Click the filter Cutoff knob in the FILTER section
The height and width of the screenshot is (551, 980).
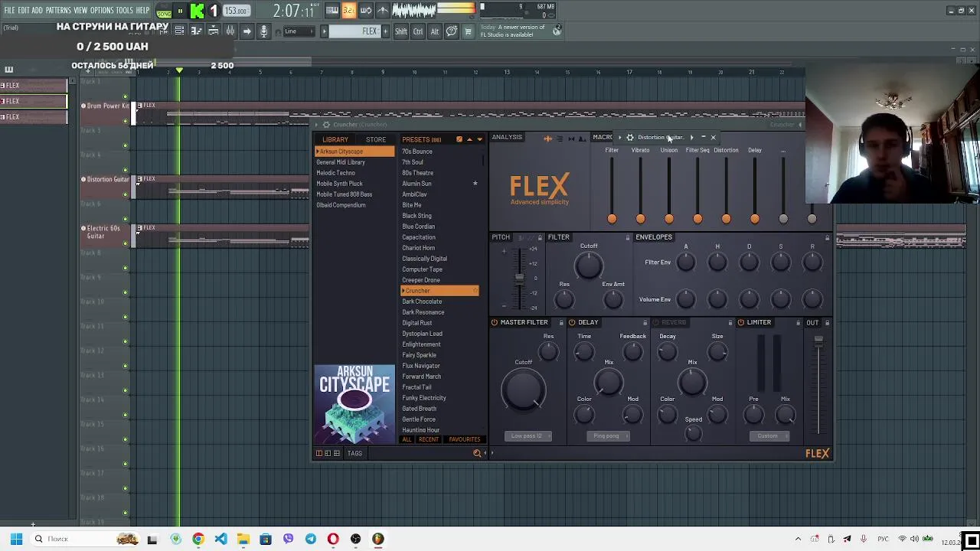pos(589,266)
